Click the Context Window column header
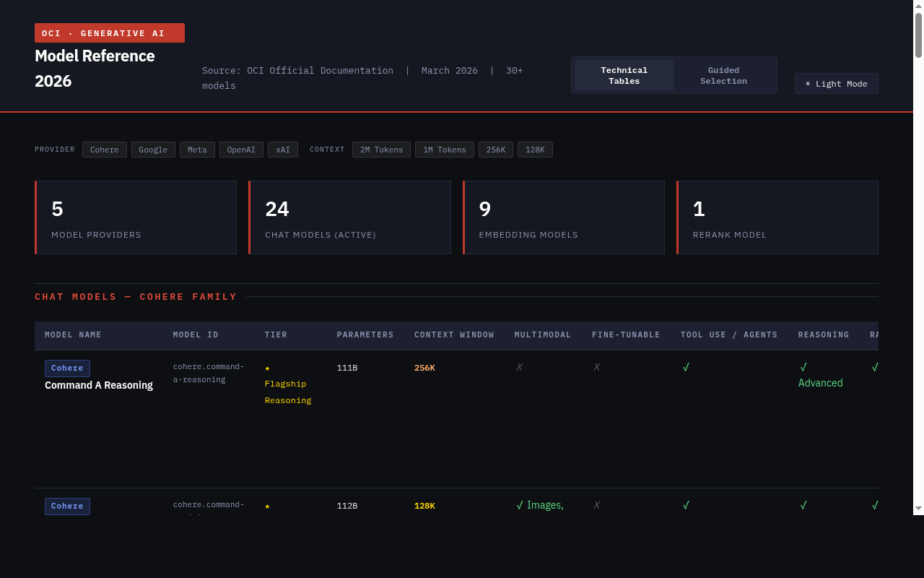The height and width of the screenshot is (578, 924). tap(454, 335)
